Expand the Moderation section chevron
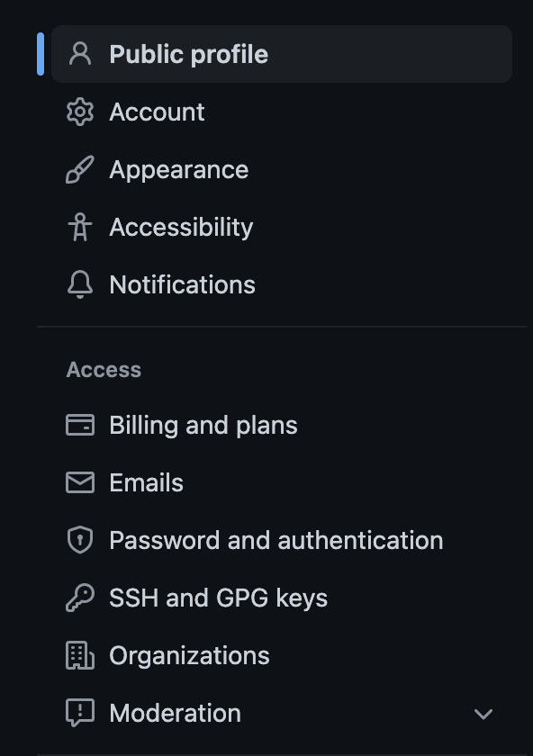 (x=483, y=713)
